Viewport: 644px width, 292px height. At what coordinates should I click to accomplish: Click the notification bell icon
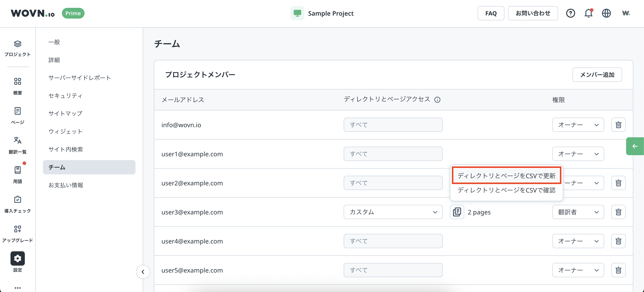click(x=588, y=13)
